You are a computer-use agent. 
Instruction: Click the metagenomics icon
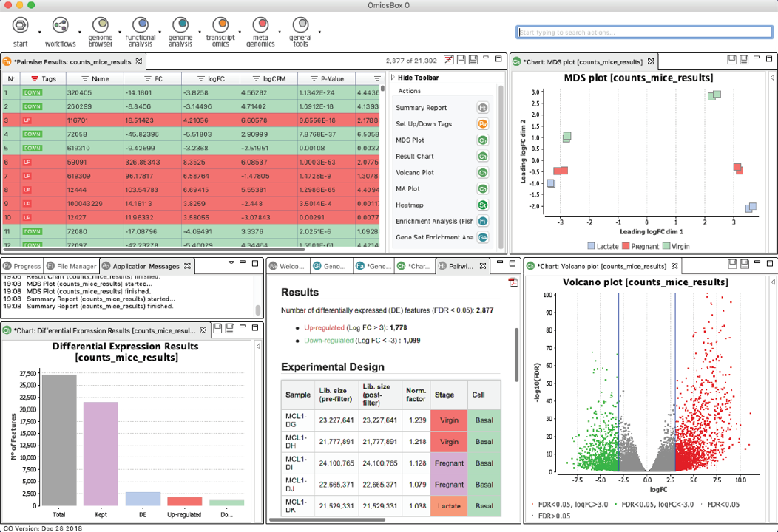(260, 24)
